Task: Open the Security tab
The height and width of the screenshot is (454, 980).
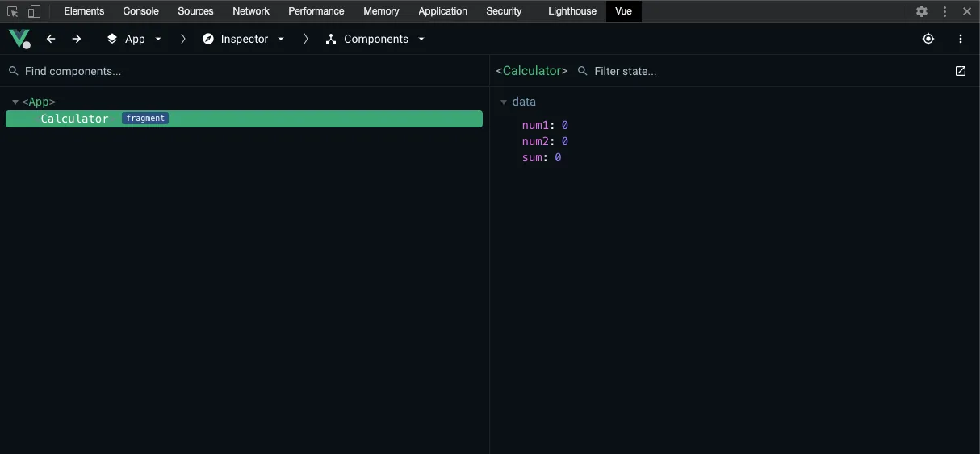Action: 504,11
